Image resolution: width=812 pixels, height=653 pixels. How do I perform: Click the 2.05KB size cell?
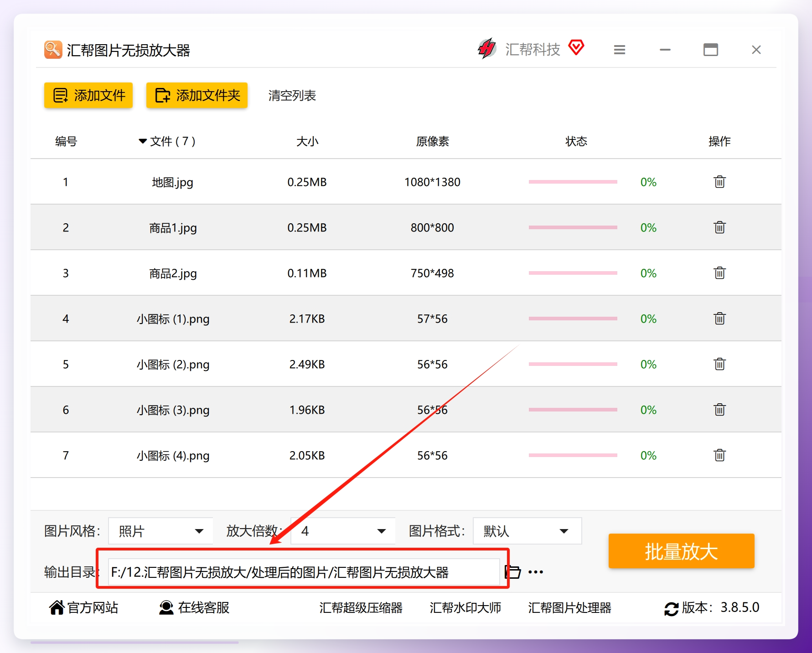point(307,455)
